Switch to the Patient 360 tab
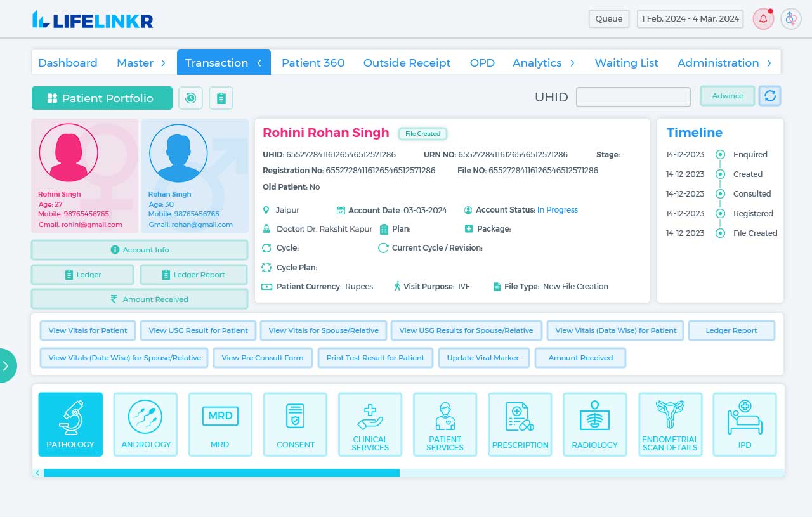 click(x=313, y=63)
